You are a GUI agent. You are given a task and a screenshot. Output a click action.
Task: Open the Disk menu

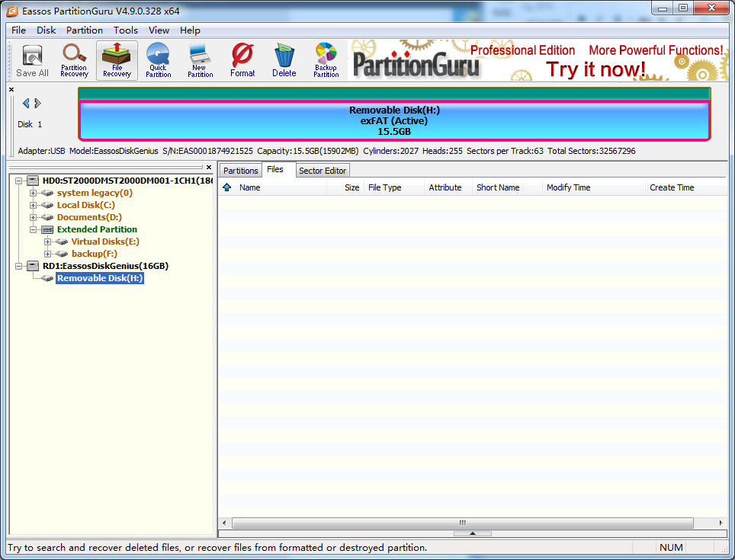[47, 30]
